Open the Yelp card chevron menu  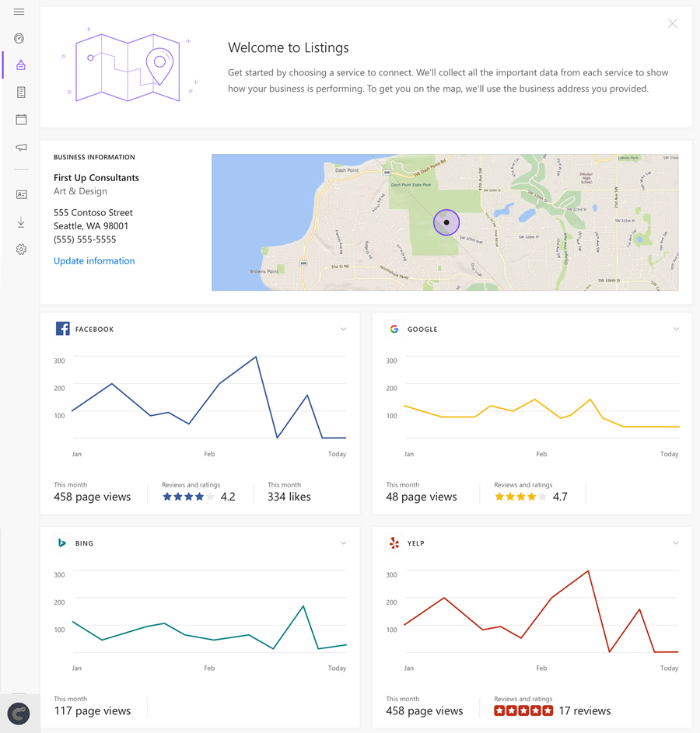[676, 543]
